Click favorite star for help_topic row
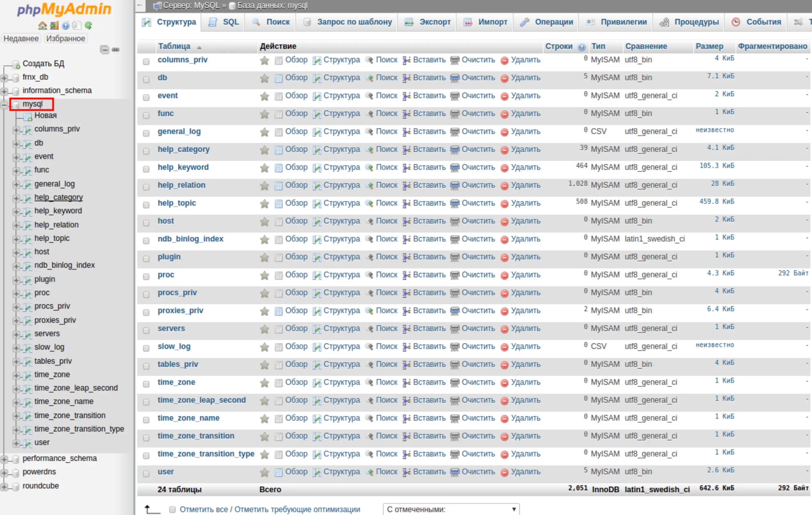812x515 pixels. pos(264,204)
